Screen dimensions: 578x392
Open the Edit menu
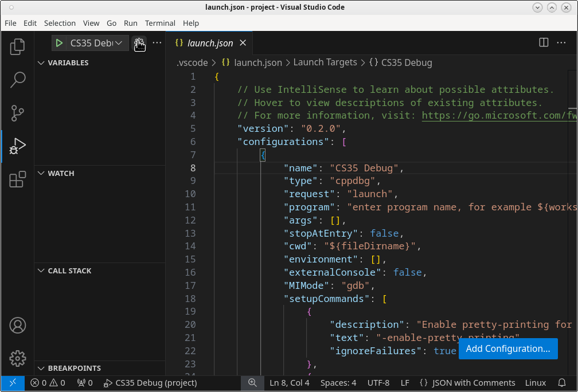tap(30, 23)
